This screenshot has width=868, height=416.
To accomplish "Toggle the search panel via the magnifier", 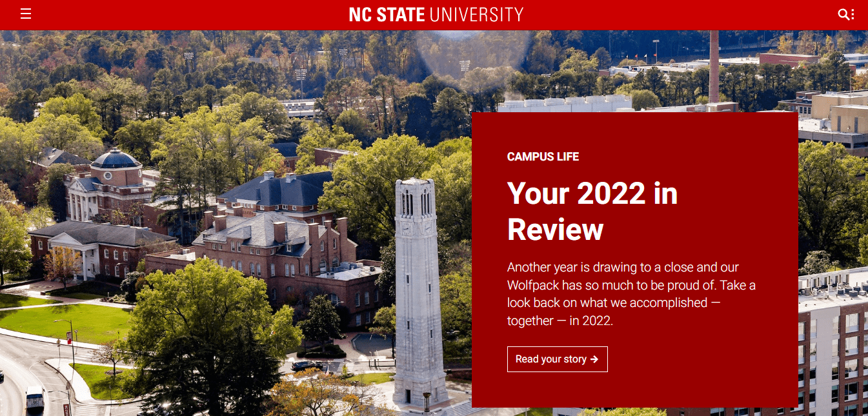I will tap(842, 14).
